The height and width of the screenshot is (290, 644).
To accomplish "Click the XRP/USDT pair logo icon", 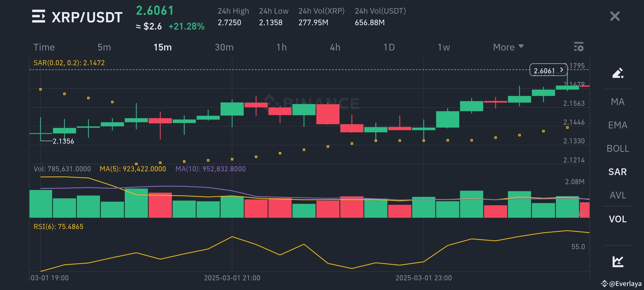I will (39, 17).
